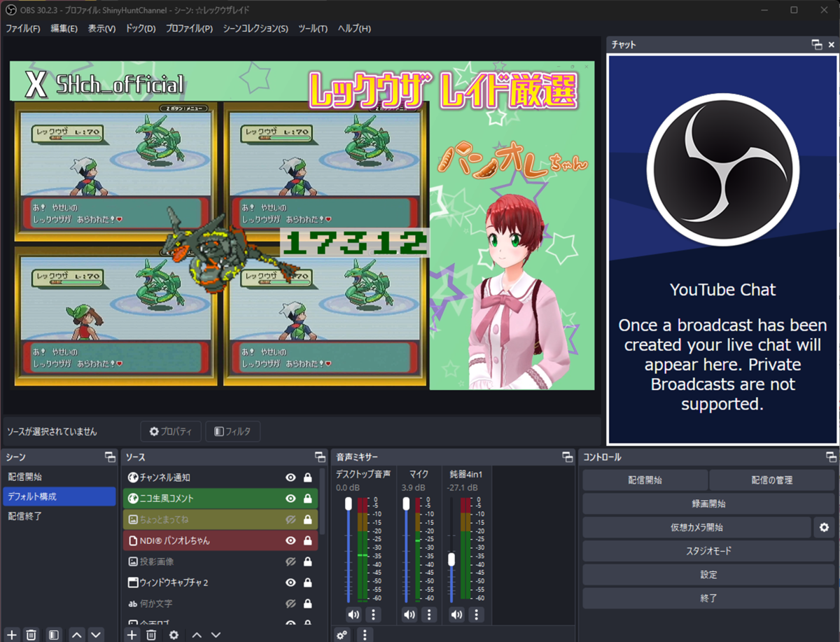This screenshot has height=642, width=840.
Task: Move source up with arrow in ソース dock
Action: pyautogui.click(x=197, y=634)
